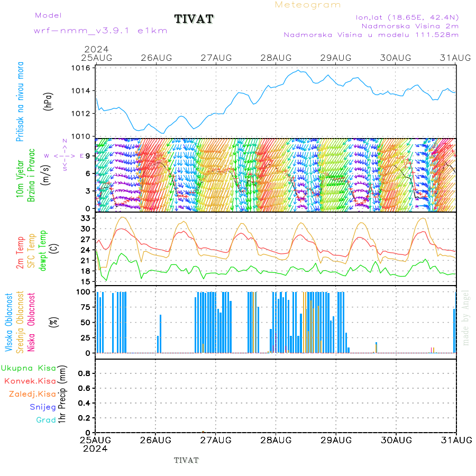Click cloud cover axis value "50"
This screenshot has width=476, height=476.
pos(86,323)
